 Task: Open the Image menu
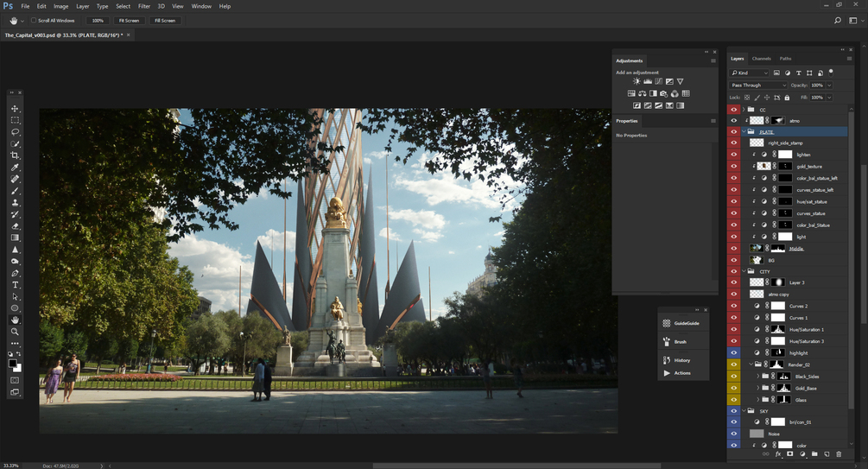pos(61,6)
